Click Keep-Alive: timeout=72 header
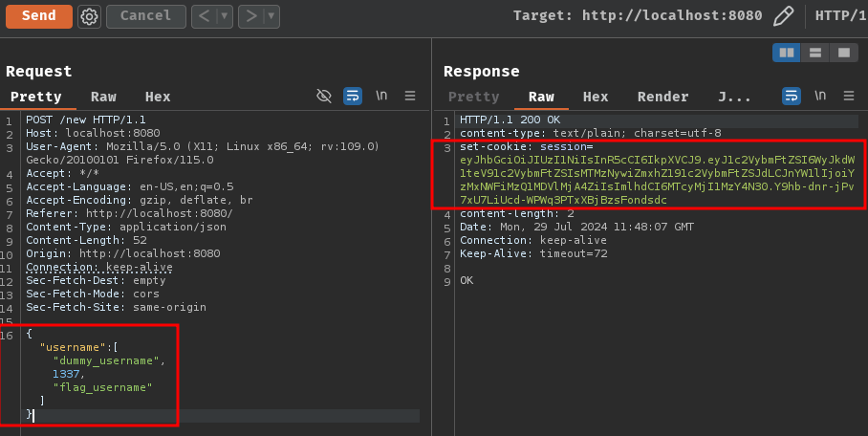 pyautogui.click(x=533, y=253)
